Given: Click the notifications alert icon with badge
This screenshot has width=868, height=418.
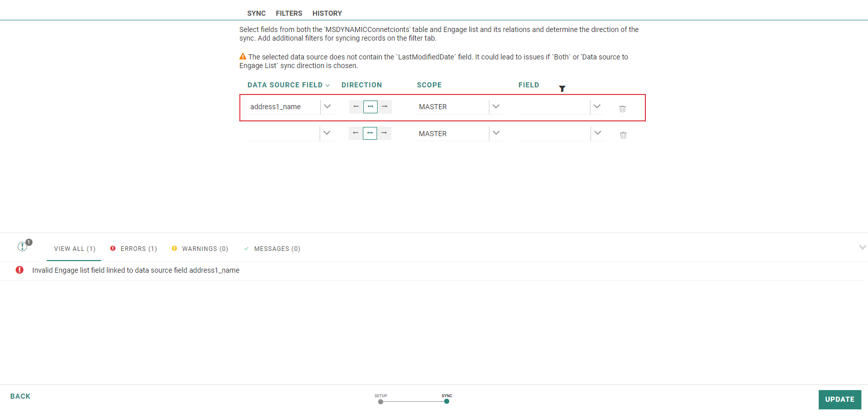Looking at the screenshot, I should click(23, 246).
